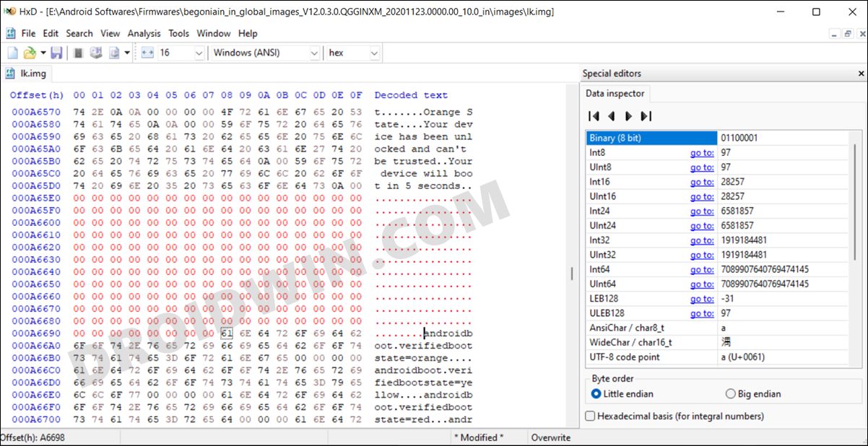Image resolution: width=868 pixels, height=446 pixels.
Task: Click the go to link beside Int32
Action: tap(702, 240)
